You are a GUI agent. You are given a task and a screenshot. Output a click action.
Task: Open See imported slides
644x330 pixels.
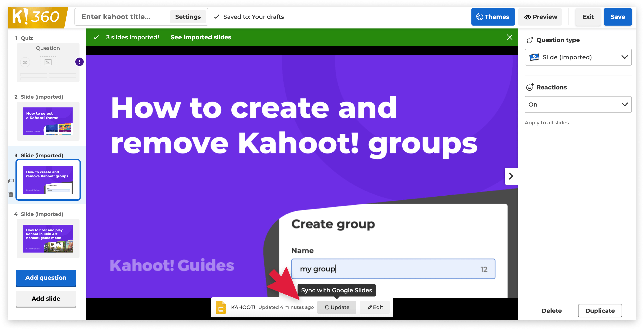click(x=201, y=37)
